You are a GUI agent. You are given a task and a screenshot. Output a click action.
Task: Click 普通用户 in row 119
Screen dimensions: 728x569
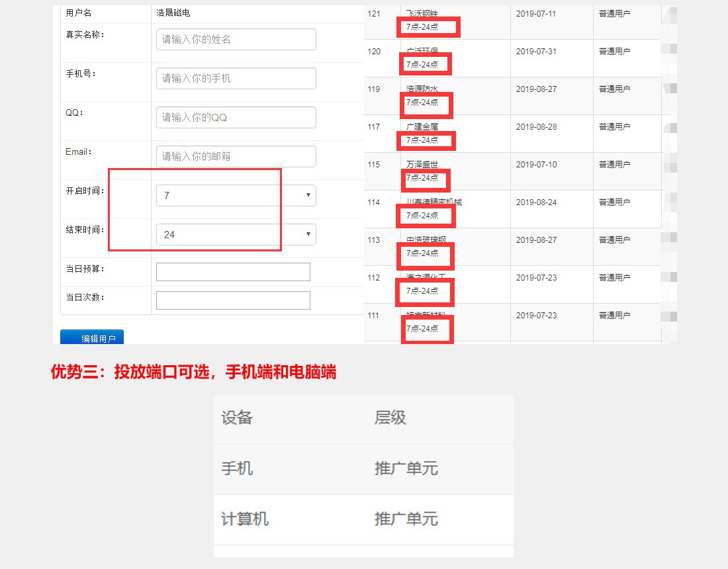[614, 89]
